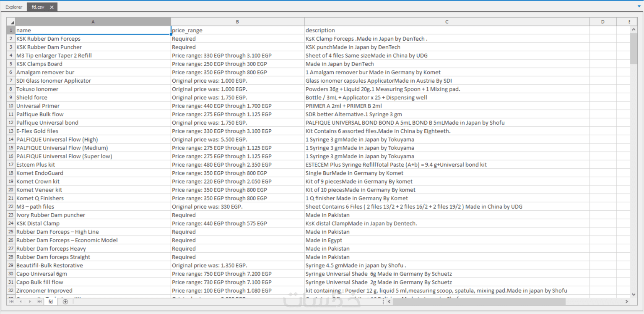Select the fd sheet tab
This screenshot has height=314, width=644.
click(x=51, y=301)
